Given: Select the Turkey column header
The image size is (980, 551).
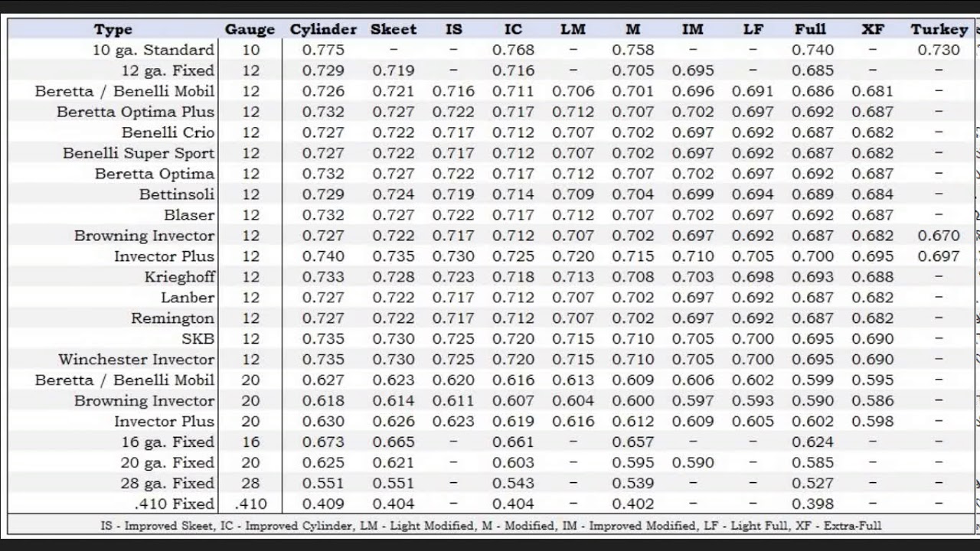Looking at the screenshot, I should 939,30.
